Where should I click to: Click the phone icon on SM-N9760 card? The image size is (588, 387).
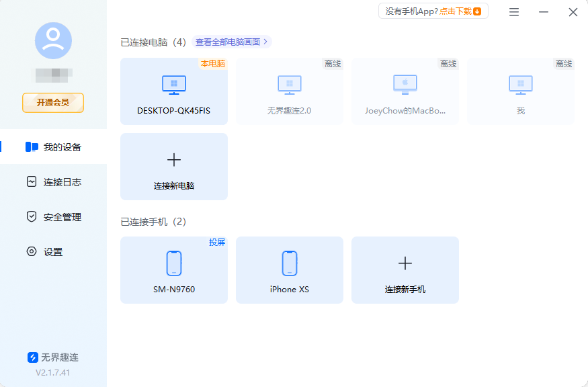(173, 263)
